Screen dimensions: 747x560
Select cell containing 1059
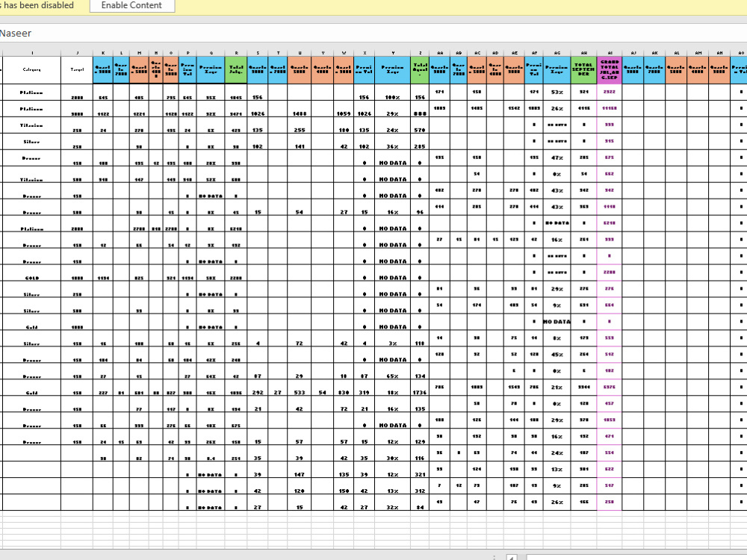344,109
